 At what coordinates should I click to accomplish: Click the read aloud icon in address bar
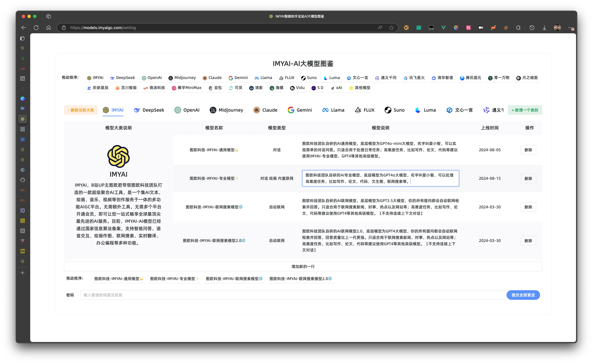click(380, 28)
